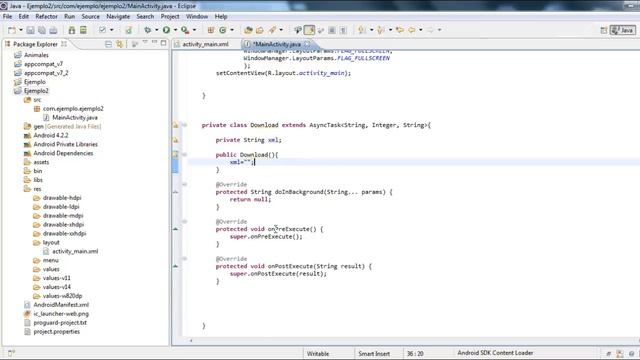Viewport: 640px width, 360px height.
Task: Switch to the activity_main.xml editor tab
Action: (205, 44)
